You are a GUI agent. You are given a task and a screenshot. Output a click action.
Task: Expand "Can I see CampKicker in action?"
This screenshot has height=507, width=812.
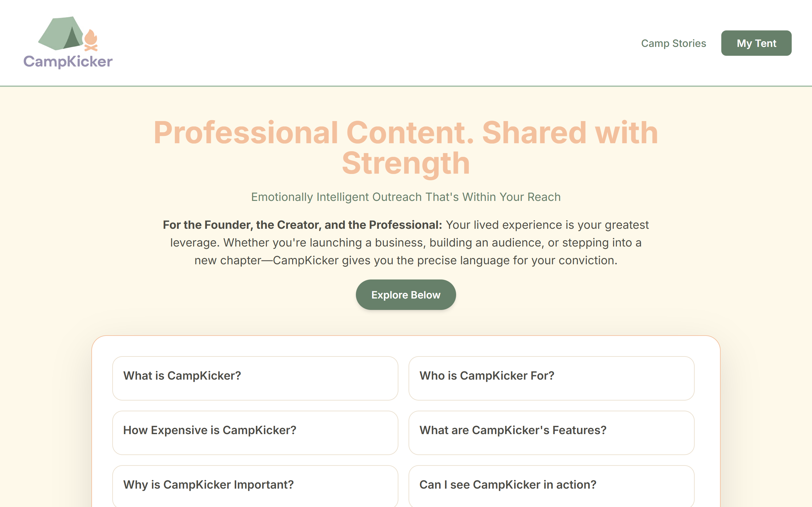click(x=551, y=486)
